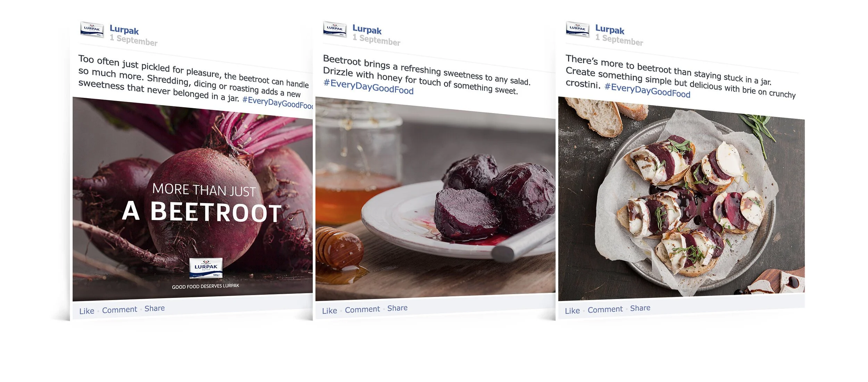Click Lurpak avatar icon on middle post

pyautogui.click(x=335, y=29)
